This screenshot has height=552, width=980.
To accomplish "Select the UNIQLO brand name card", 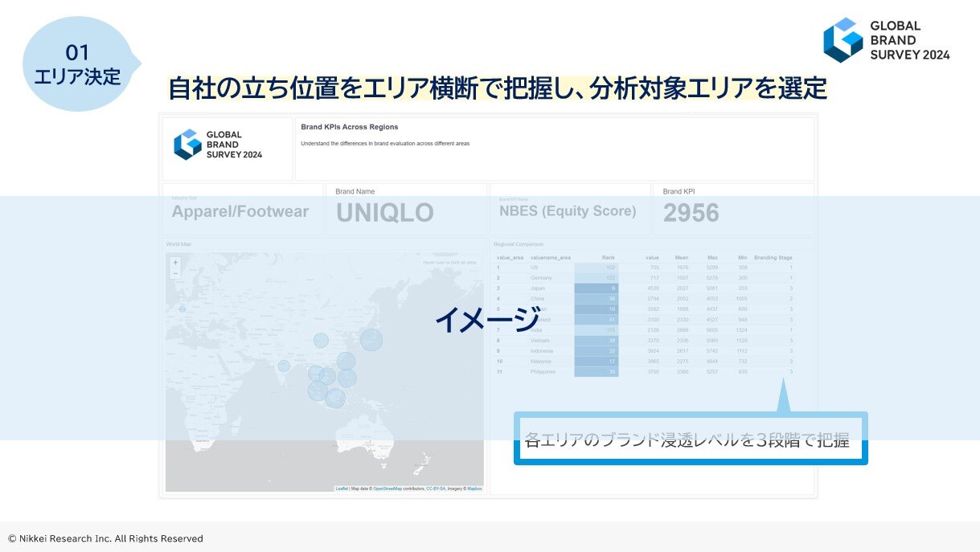I will [x=407, y=209].
